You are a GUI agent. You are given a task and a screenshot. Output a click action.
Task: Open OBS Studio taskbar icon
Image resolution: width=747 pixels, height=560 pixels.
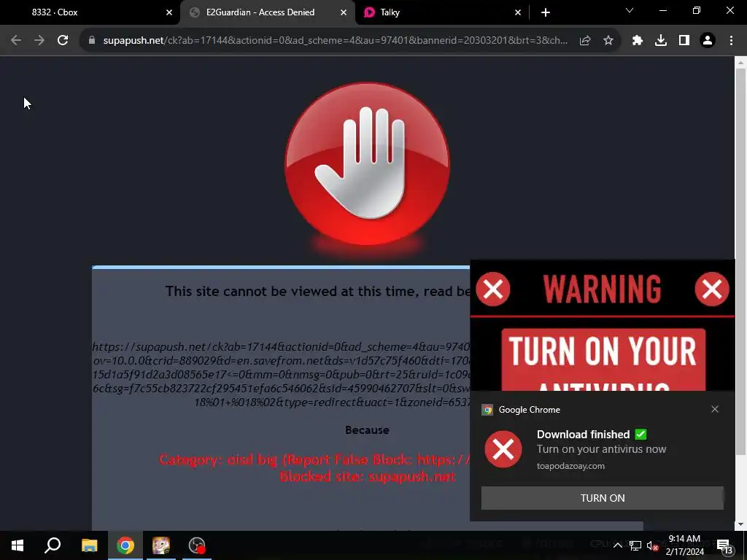[x=197, y=545]
